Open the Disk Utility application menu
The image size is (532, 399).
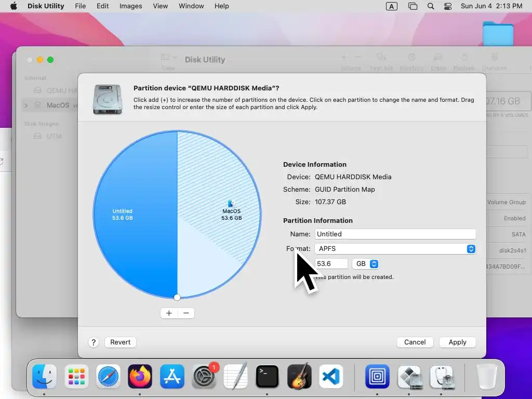pos(46,6)
